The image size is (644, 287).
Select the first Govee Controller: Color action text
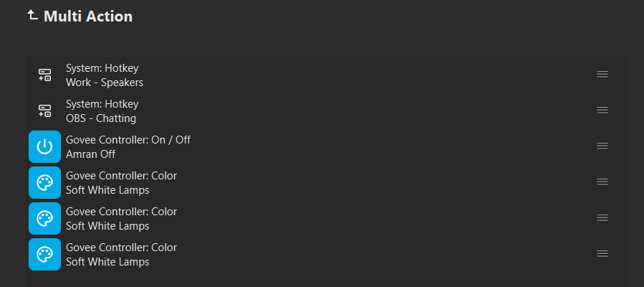[x=121, y=176]
